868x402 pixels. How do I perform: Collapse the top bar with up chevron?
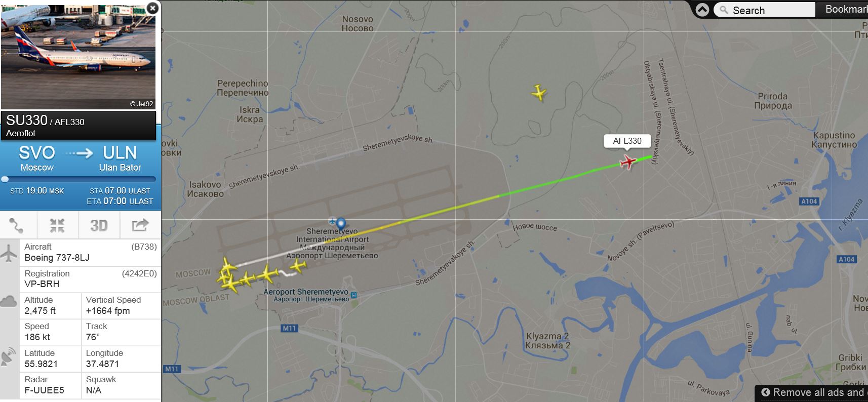(702, 10)
